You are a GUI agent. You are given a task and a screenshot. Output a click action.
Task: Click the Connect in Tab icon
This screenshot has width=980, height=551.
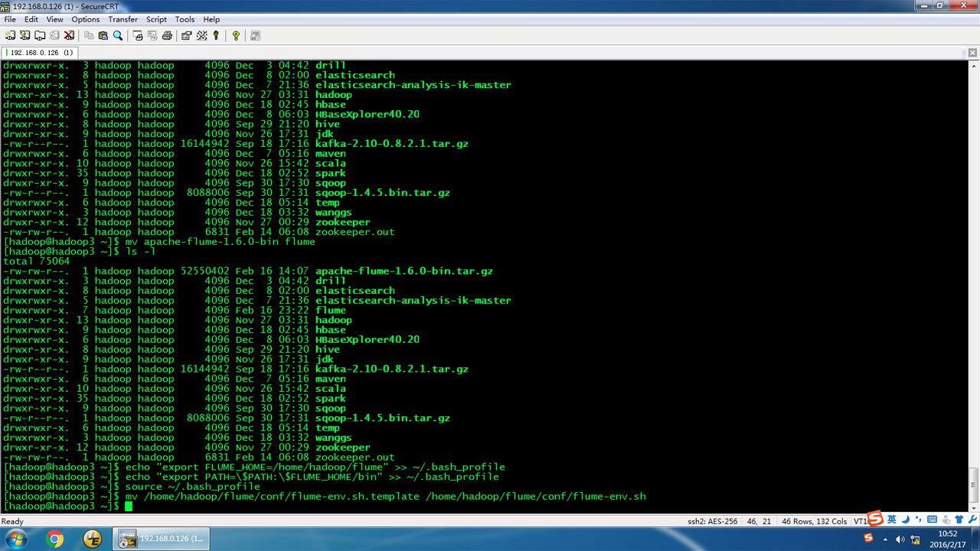tap(39, 35)
